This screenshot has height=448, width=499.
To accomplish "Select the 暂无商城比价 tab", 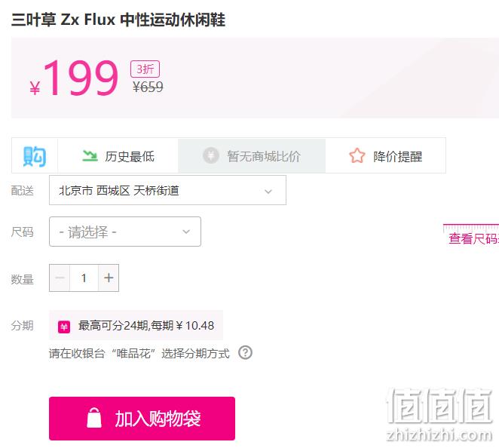I will [252, 155].
